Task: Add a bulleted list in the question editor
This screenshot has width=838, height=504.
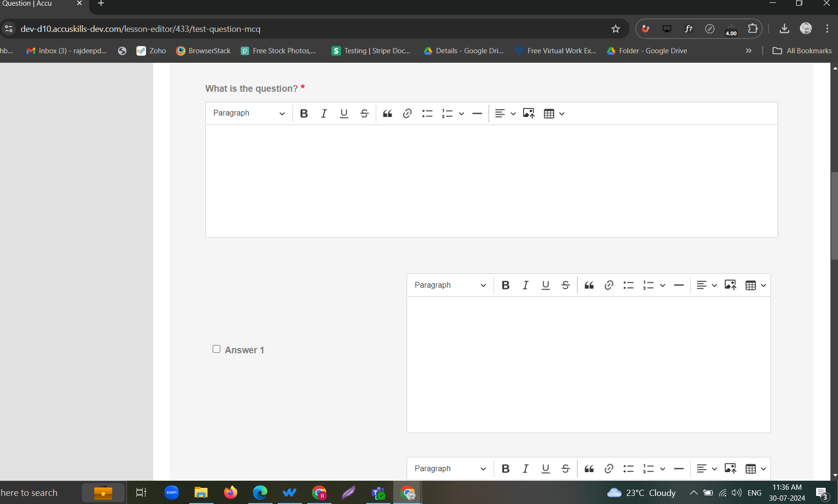Action: (x=427, y=114)
